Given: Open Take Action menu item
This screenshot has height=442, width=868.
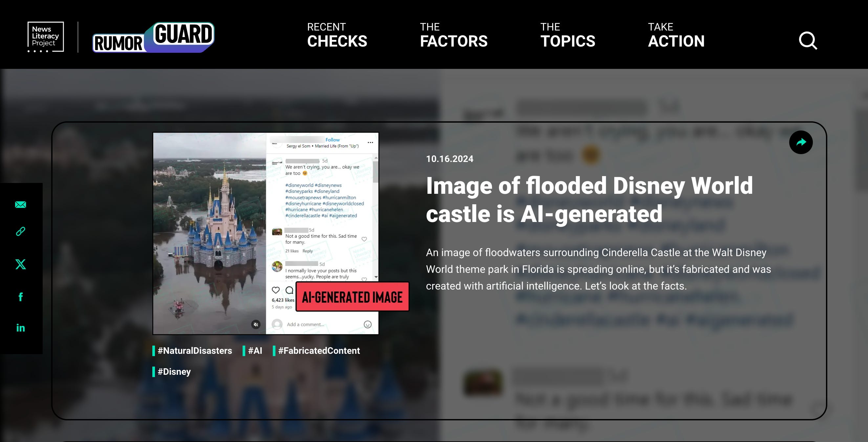Looking at the screenshot, I should (676, 35).
